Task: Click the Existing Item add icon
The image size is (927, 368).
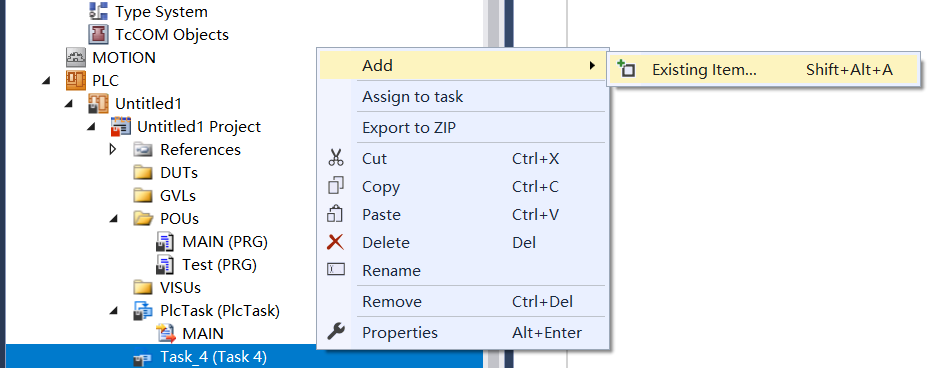Action: point(626,69)
